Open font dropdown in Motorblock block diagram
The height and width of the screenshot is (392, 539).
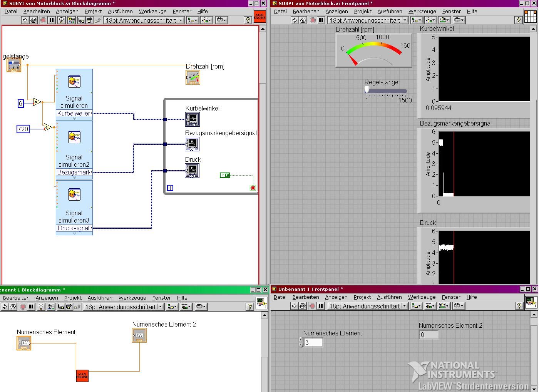tap(144, 20)
